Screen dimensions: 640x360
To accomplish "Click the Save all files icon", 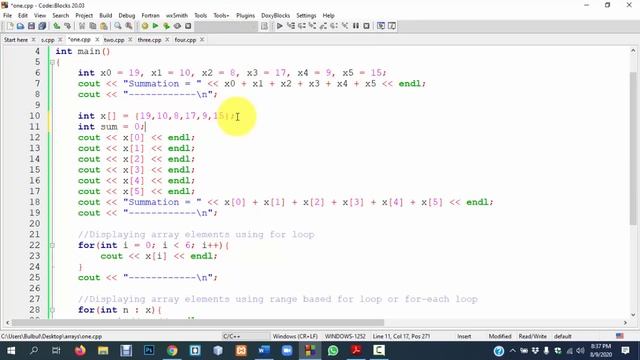I will click(x=42, y=26).
